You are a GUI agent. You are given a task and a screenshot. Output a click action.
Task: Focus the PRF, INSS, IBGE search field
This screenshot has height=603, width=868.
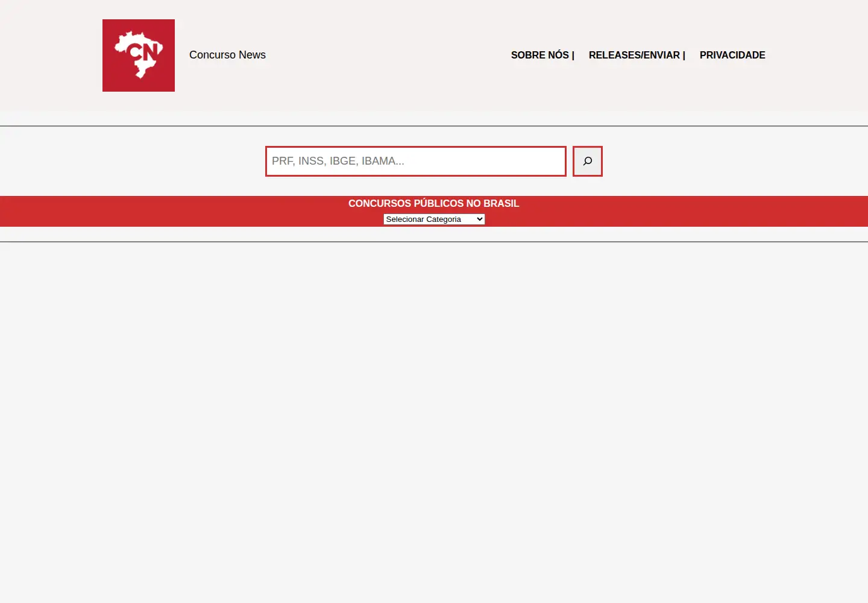[416, 161]
